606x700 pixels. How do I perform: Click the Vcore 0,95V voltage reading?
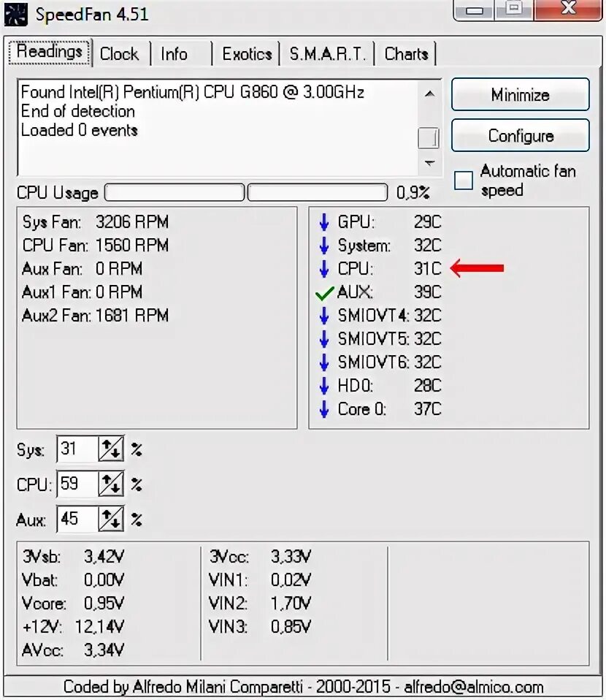(x=73, y=604)
